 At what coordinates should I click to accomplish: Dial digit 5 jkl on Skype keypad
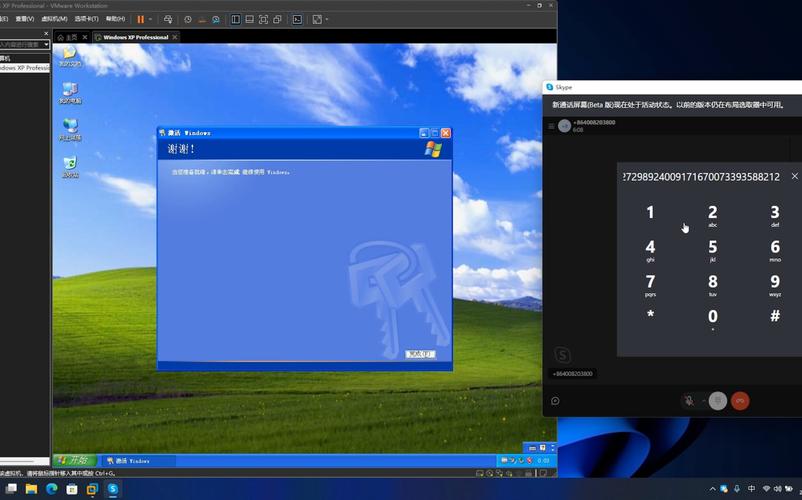(x=712, y=250)
